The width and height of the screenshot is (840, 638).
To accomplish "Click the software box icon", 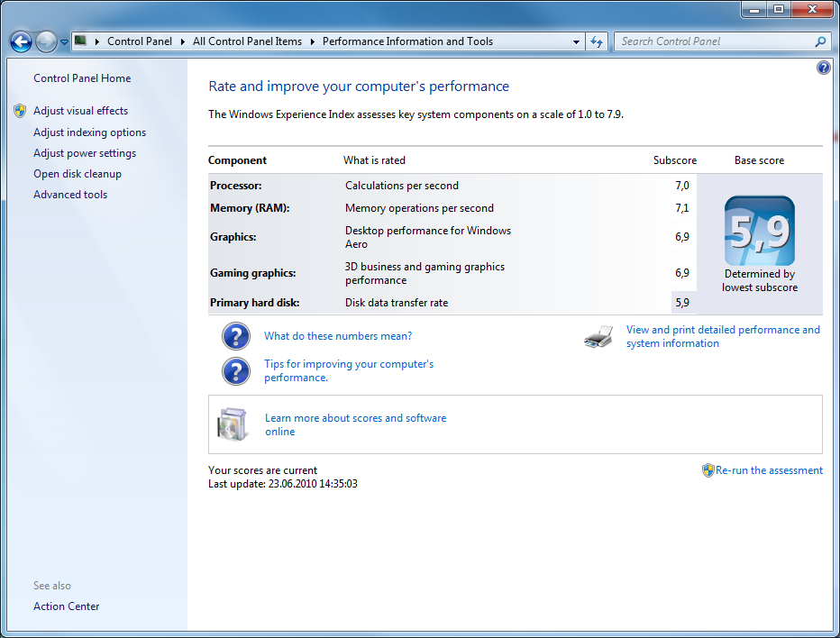I will 233,424.
